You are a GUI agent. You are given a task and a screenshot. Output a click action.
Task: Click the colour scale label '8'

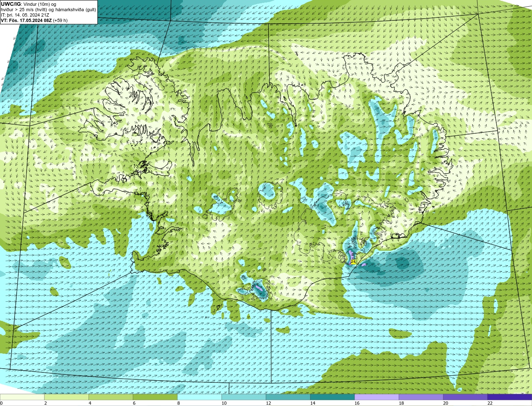pyautogui.click(x=179, y=403)
